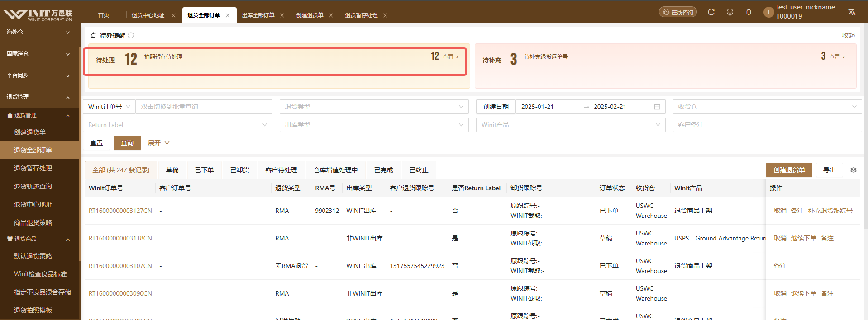Click the alarm icon beside 待办提醒

coord(93,35)
